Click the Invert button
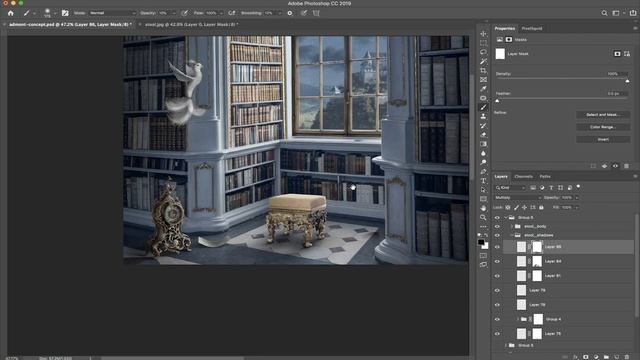 pos(603,140)
